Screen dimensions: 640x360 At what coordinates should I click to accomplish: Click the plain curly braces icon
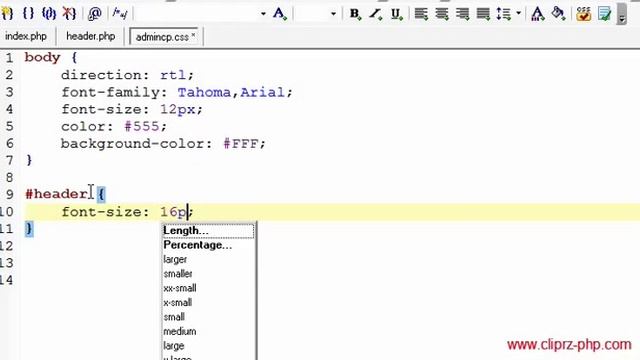tap(28, 13)
